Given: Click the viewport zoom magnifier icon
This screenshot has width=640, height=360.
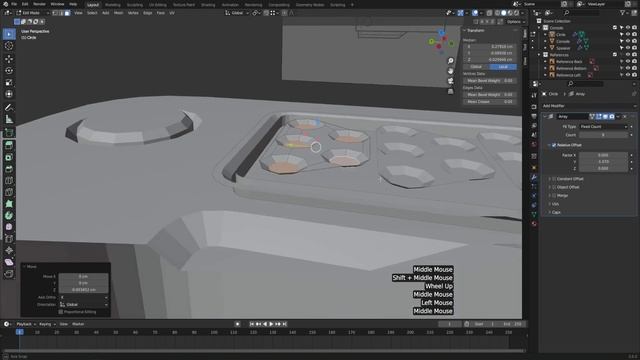Looking at the screenshot, I should pos(451,61).
